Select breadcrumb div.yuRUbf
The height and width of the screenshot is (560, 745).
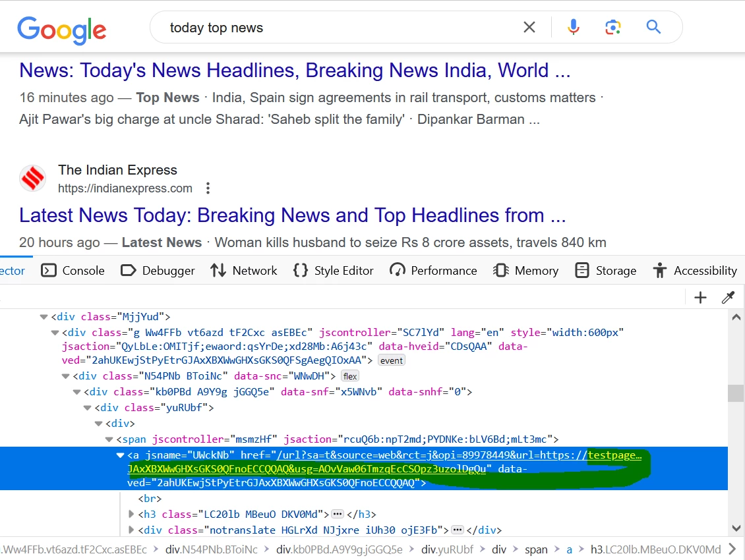click(x=447, y=549)
